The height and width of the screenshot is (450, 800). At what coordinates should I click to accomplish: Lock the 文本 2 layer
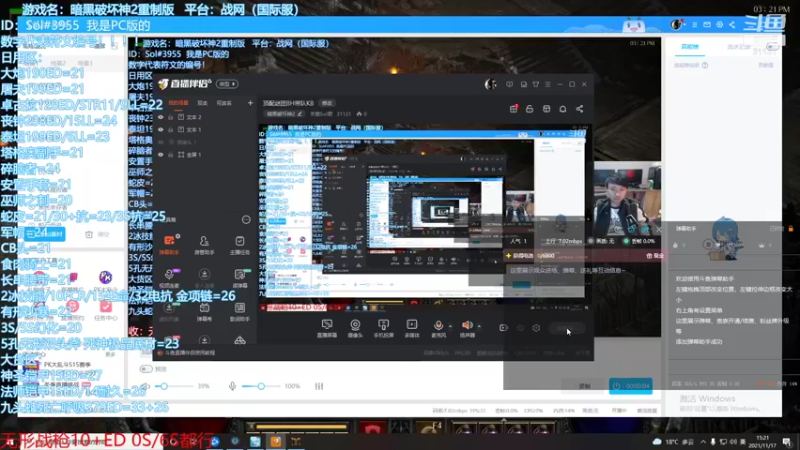click(171, 117)
